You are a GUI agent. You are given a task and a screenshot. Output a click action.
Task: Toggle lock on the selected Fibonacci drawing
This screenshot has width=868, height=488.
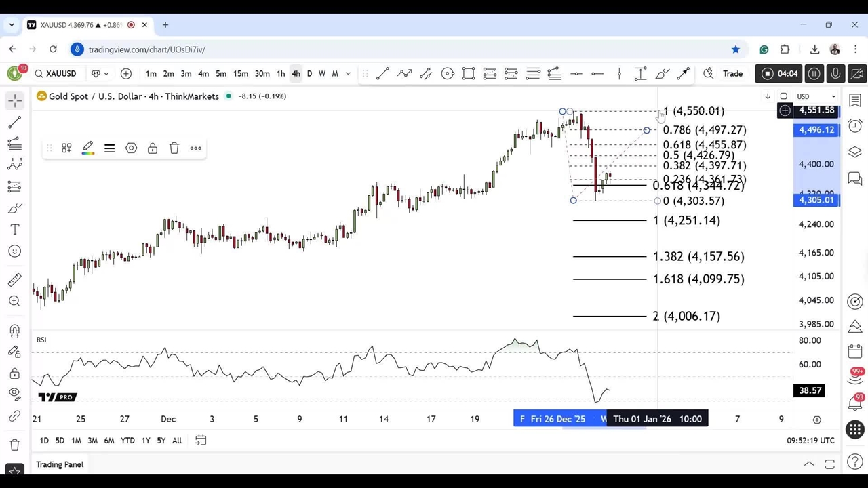(x=153, y=148)
